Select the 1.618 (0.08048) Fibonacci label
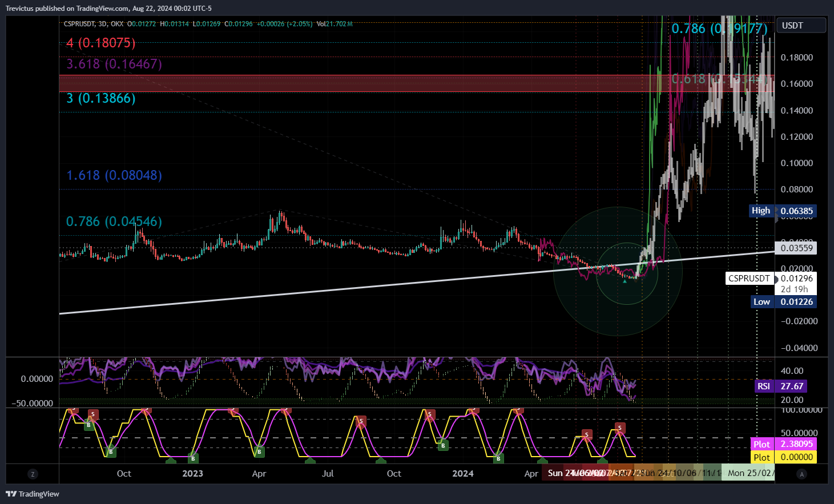 [x=114, y=175]
